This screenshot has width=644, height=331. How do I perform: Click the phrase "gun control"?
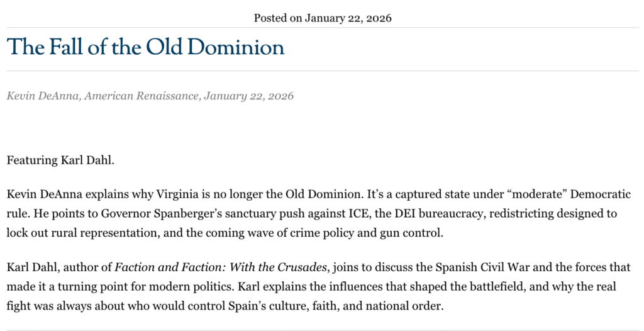tap(413, 233)
